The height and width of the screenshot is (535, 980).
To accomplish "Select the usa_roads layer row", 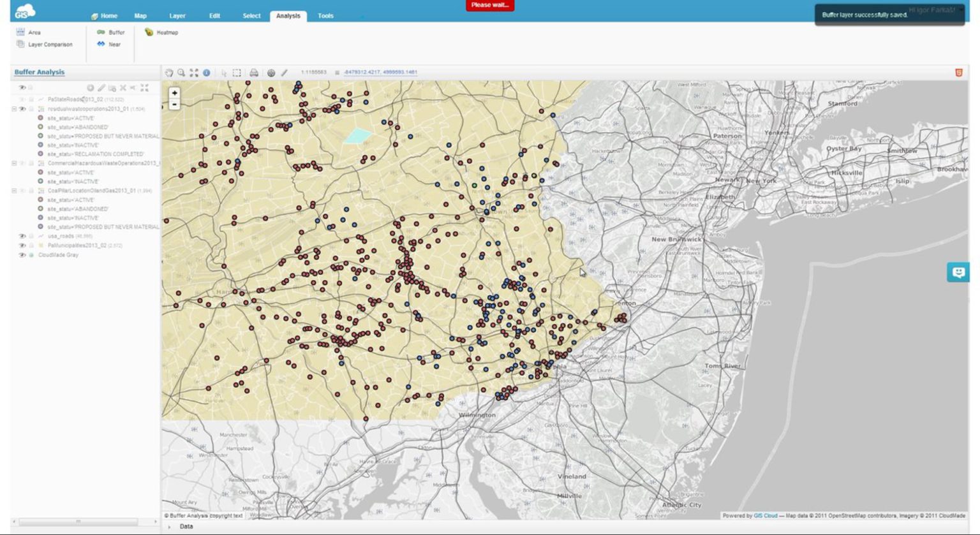I will click(85, 236).
